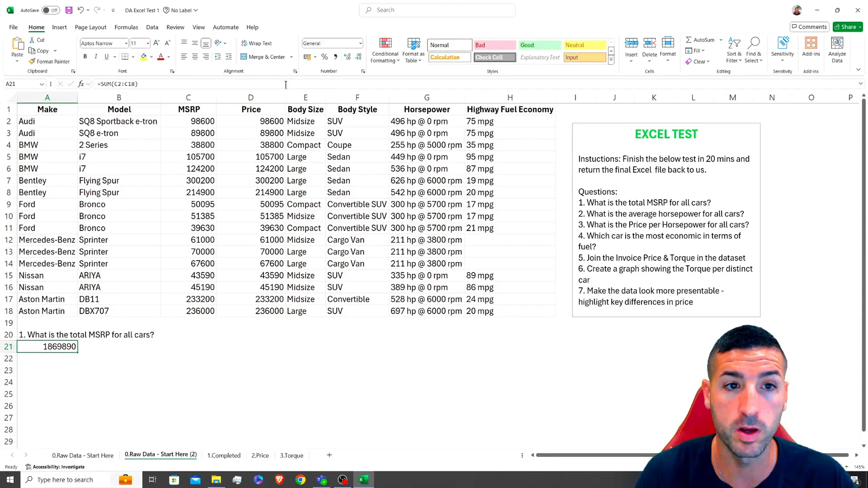Screen dimensions: 868x488
Task: Open the File menu
Action: click(14, 27)
